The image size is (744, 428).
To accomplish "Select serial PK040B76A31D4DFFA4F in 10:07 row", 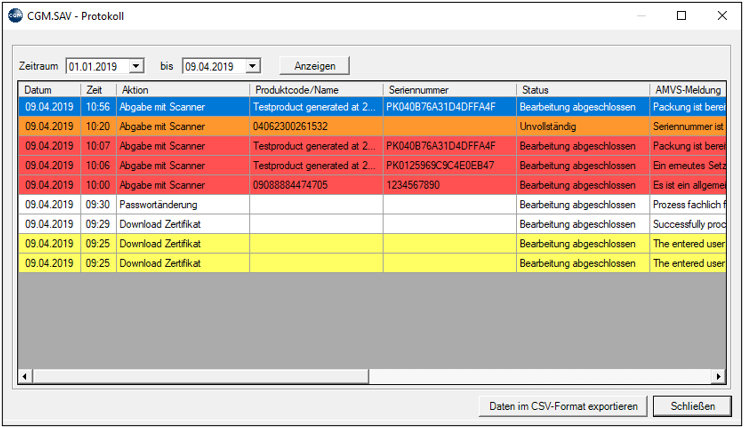I will (x=449, y=146).
